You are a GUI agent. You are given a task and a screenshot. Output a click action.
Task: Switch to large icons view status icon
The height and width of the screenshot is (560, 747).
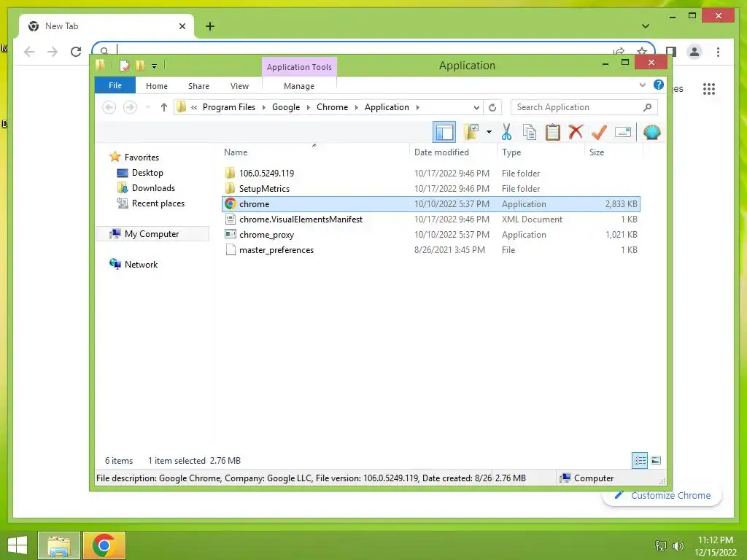coord(656,461)
